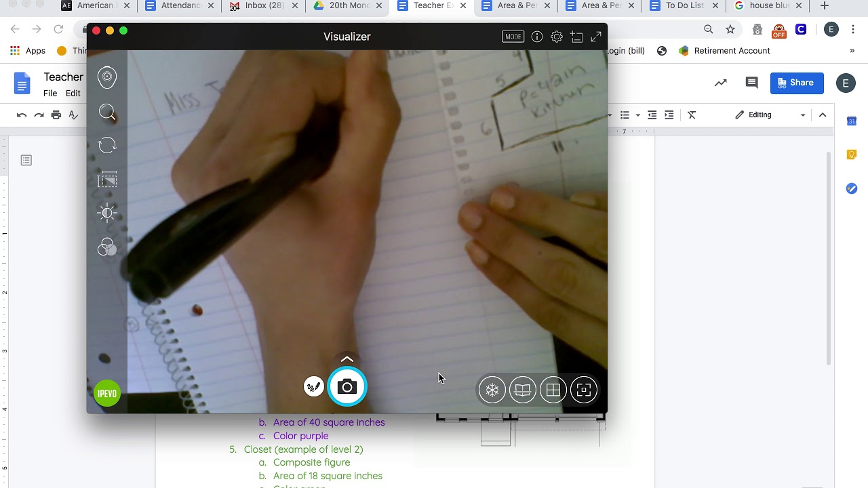868x488 pixels.
Task: Toggle the bulleted list button in Docs
Action: tap(625, 115)
